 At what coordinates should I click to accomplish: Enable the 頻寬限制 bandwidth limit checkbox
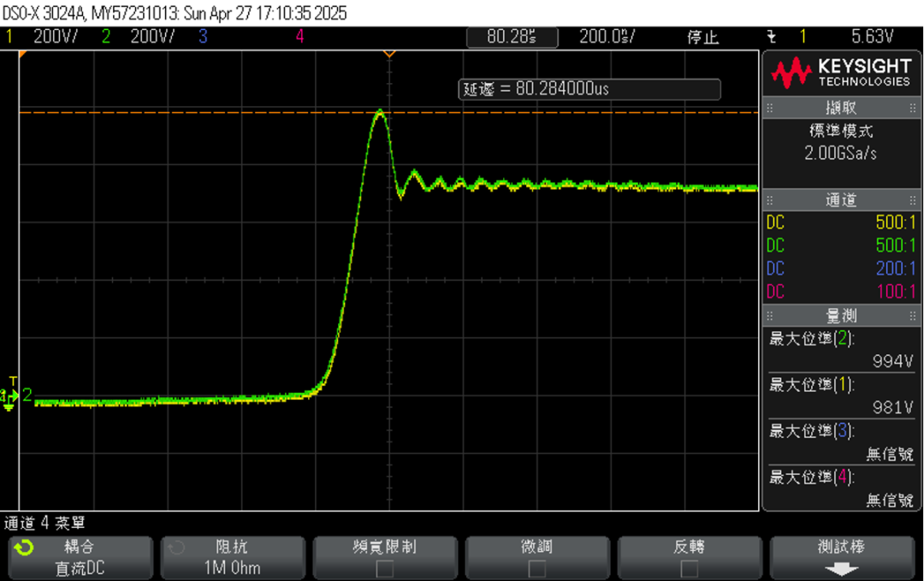pyautogui.click(x=385, y=568)
